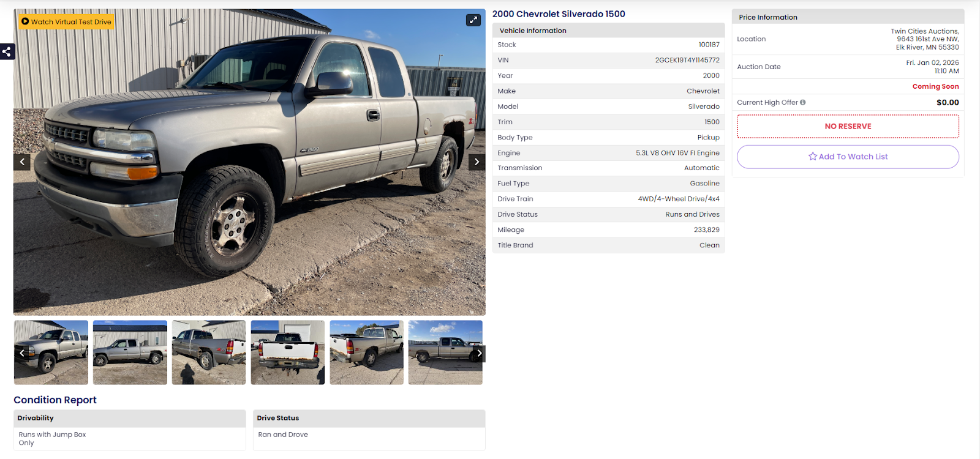The image size is (980, 459).
Task: Select sixth thumbnail showing distant side view
Action: click(x=445, y=353)
